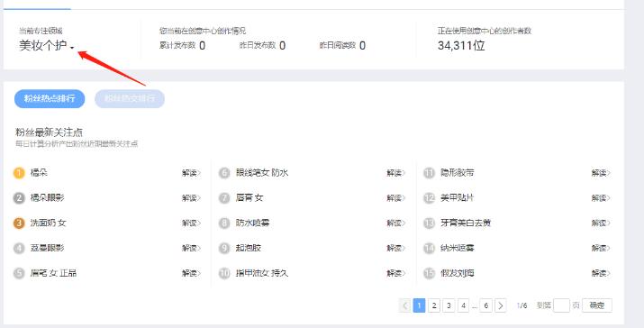644x328 pixels.
Task: Click the 起泡胶 keyword
Action: point(249,248)
